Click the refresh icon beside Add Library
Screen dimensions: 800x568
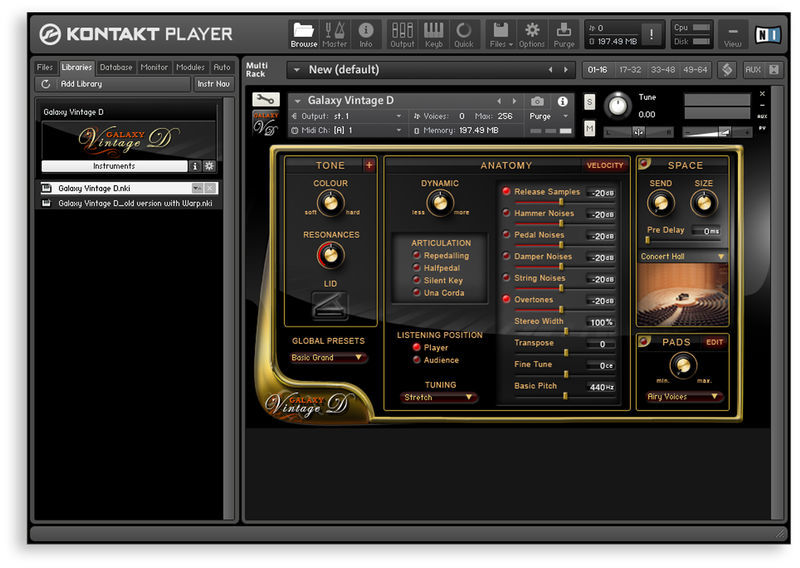click(46, 84)
